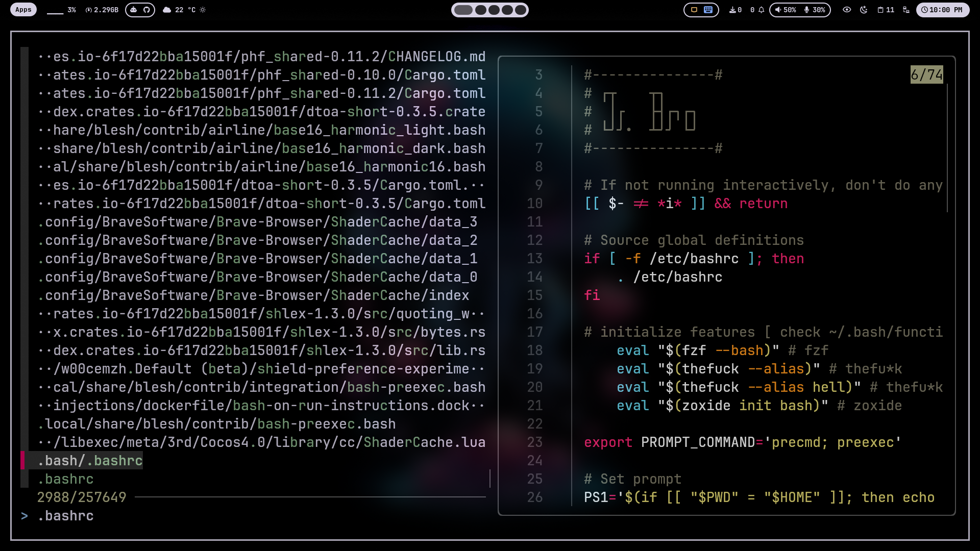The height and width of the screenshot is (551, 980).
Task: Click the export PROMPT_COMMAND line
Action: point(743,442)
